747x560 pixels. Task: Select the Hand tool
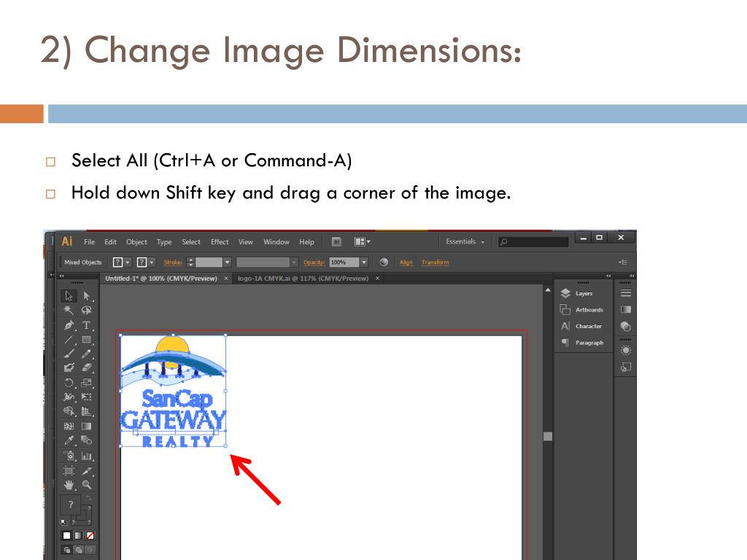coord(69,485)
